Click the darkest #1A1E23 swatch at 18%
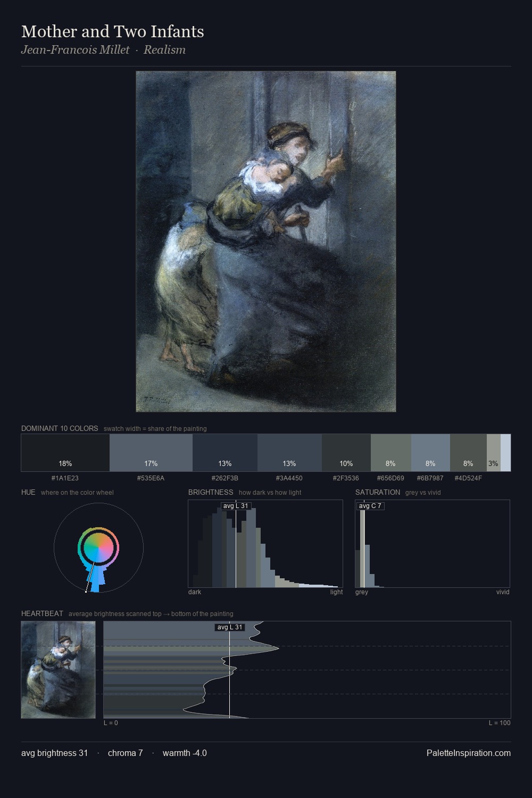532x798 pixels. click(65, 453)
